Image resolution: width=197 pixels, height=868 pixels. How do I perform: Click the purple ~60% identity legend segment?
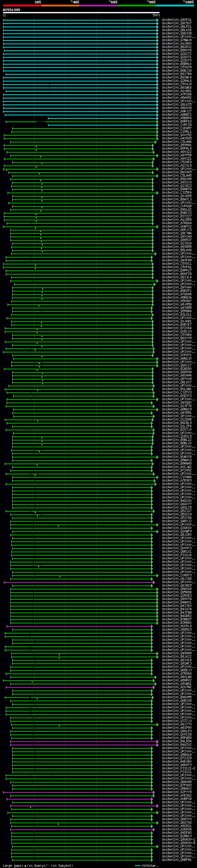point(99,6)
